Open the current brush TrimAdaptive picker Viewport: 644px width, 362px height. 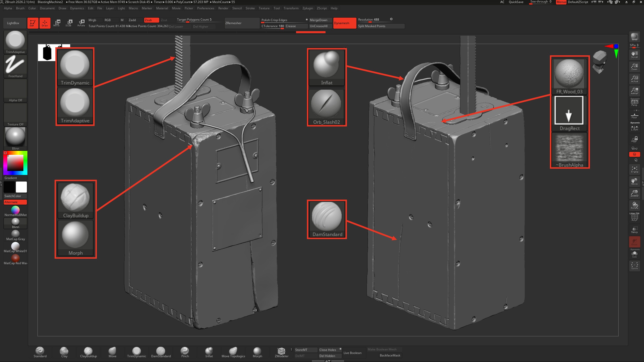(15, 42)
